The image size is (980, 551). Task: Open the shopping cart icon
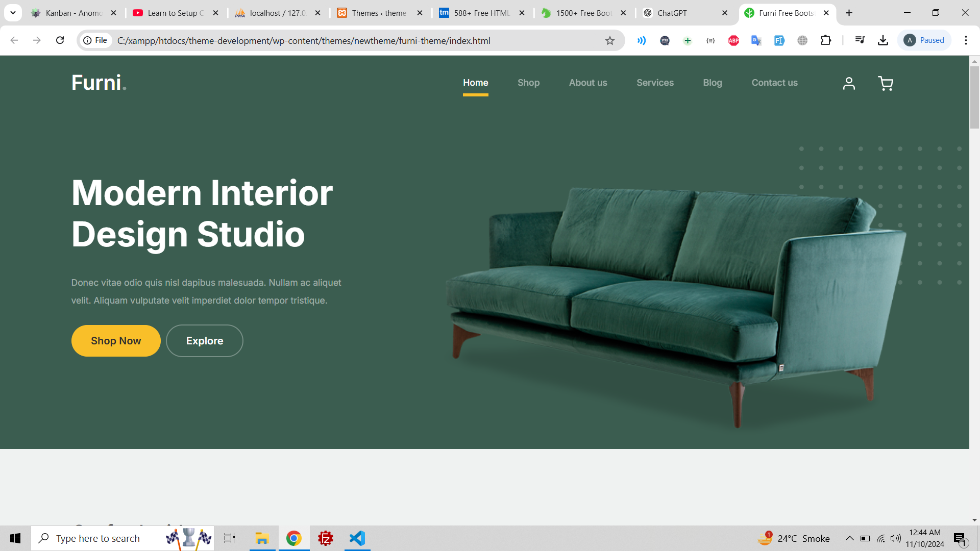[886, 83]
